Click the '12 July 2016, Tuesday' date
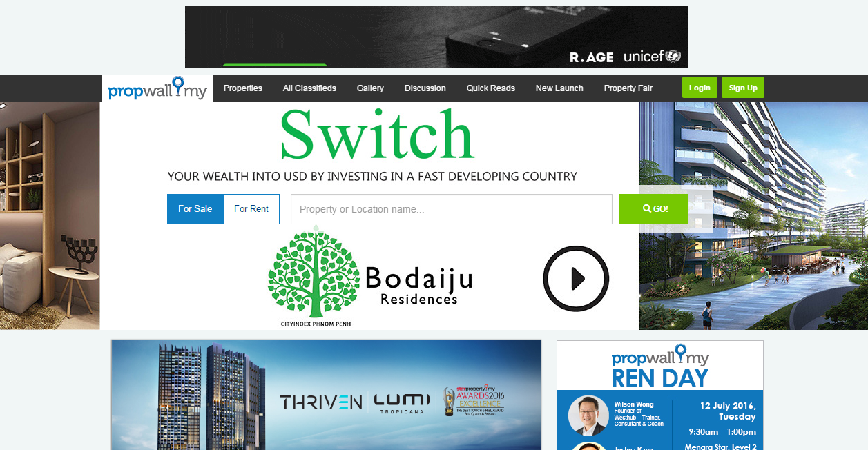The height and width of the screenshot is (450, 868). point(726,411)
